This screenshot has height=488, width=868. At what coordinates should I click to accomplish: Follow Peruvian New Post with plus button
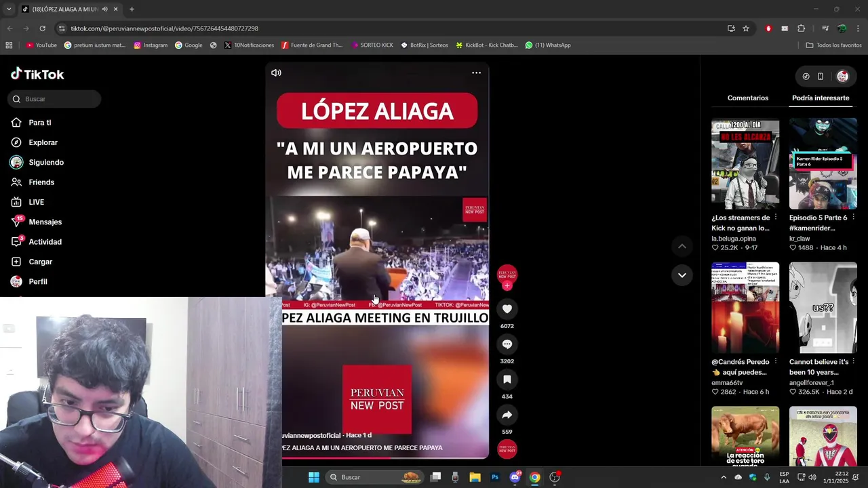tap(507, 286)
